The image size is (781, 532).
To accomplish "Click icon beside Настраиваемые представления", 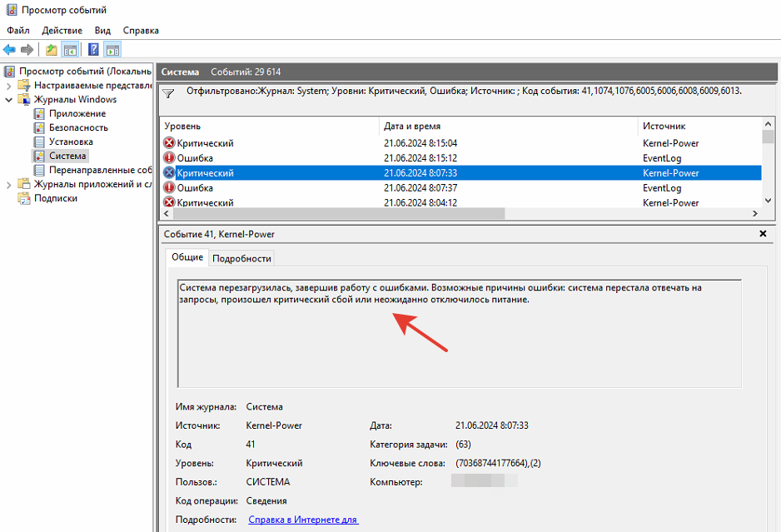I will click(24, 85).
